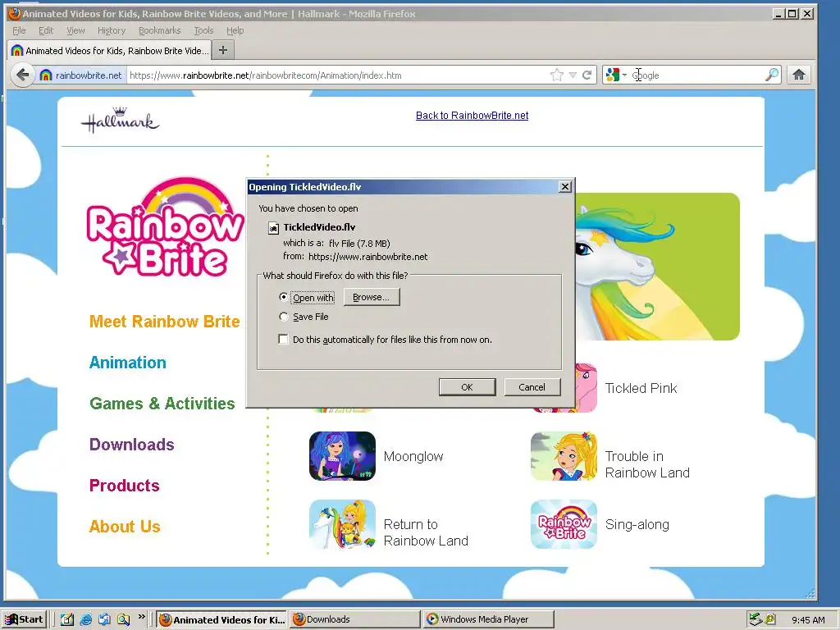Switch to the Downloads taskbar window
Screen dimensions: 840x630
[355, 619]
